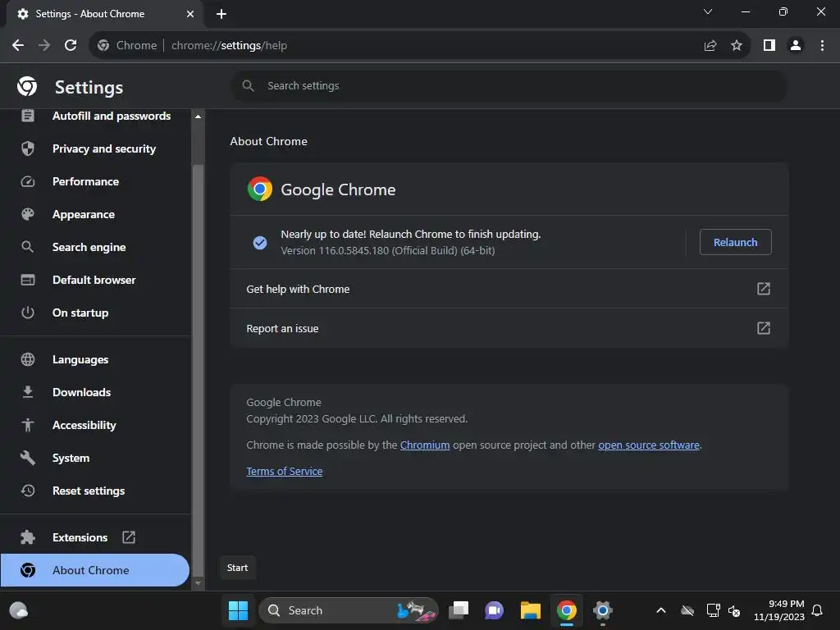Viewport: 840px width, 630px height.
Task: Click the forward navigation arrow
Action: (44, 46)
